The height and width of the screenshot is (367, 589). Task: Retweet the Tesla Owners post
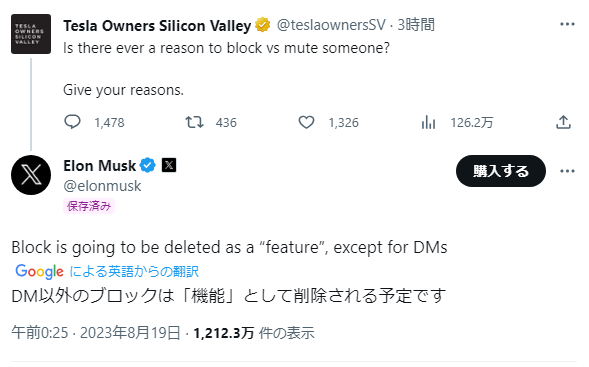coord(194,122)
